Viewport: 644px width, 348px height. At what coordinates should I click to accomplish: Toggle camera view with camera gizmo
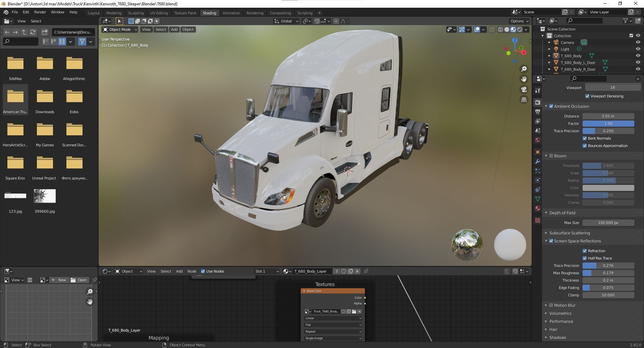524,89
